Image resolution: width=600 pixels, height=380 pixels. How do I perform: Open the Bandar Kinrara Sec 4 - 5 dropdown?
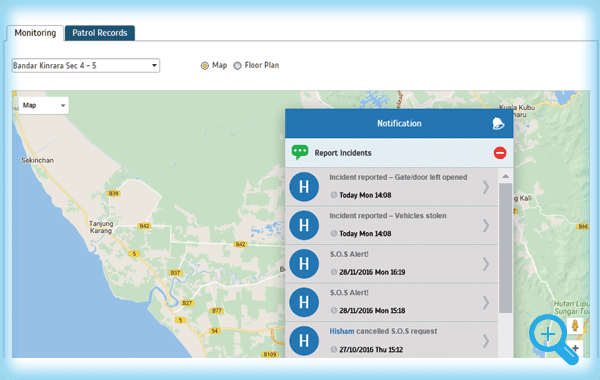(86, 65)
